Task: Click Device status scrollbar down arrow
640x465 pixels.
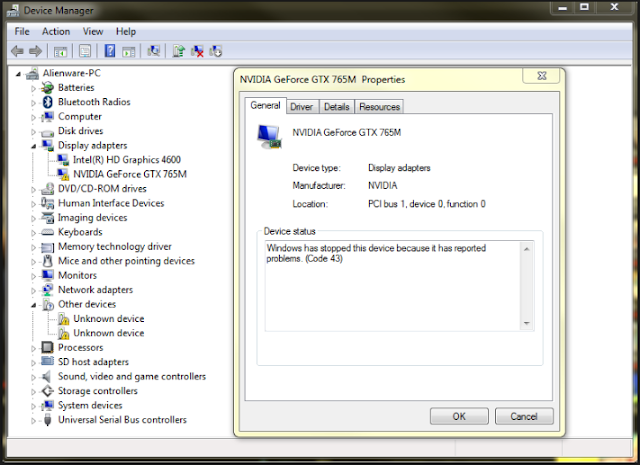Action: pos(527,323)
